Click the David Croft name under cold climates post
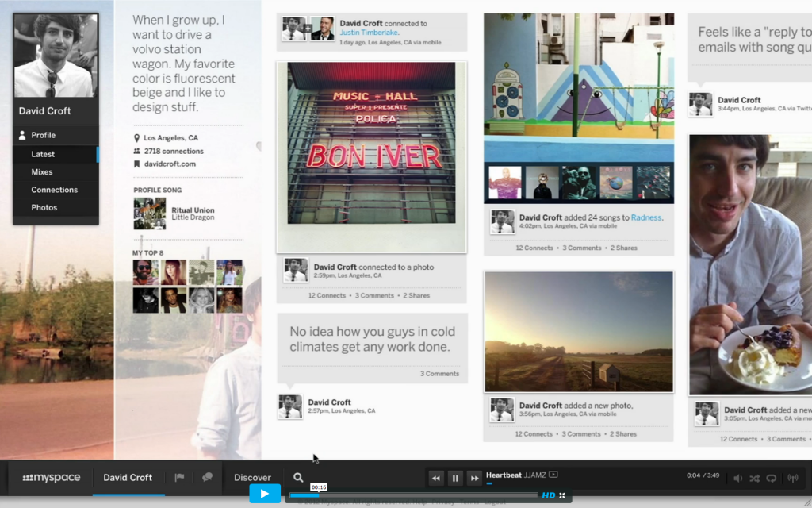 [x=329, y=402]
